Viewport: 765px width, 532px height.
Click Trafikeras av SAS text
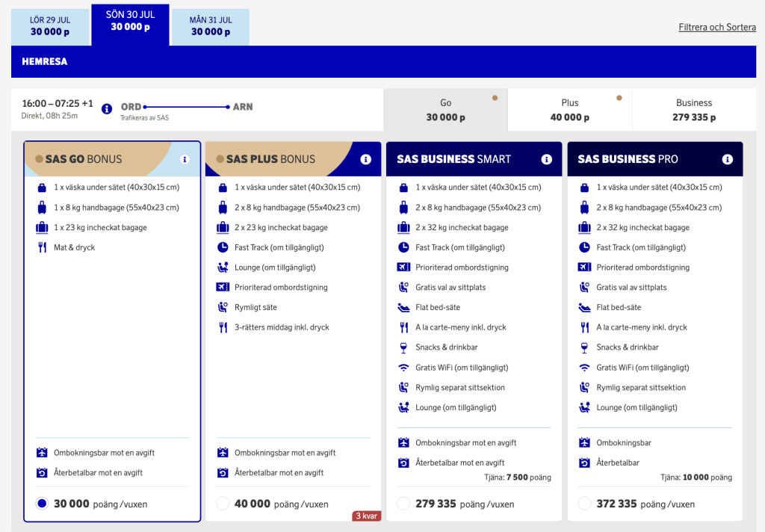pos(144,117)
